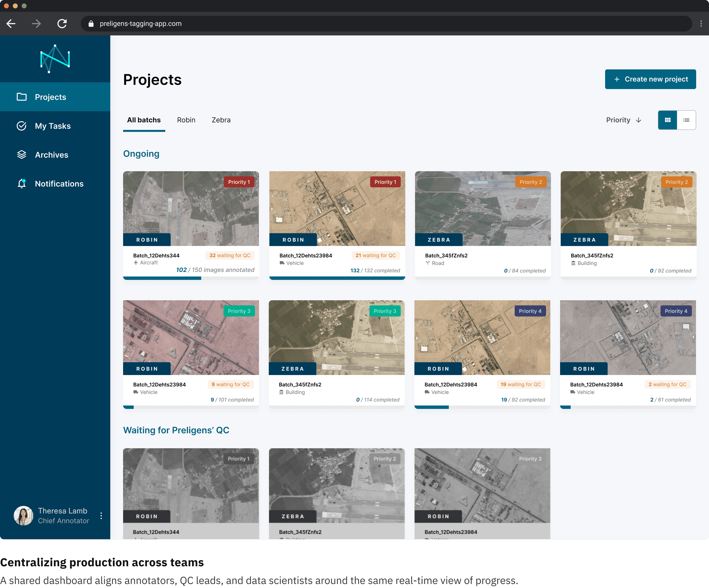Viewport: 709px width, 588px height.
Task: Go back using browser back arrow
Action: [11, 24]
